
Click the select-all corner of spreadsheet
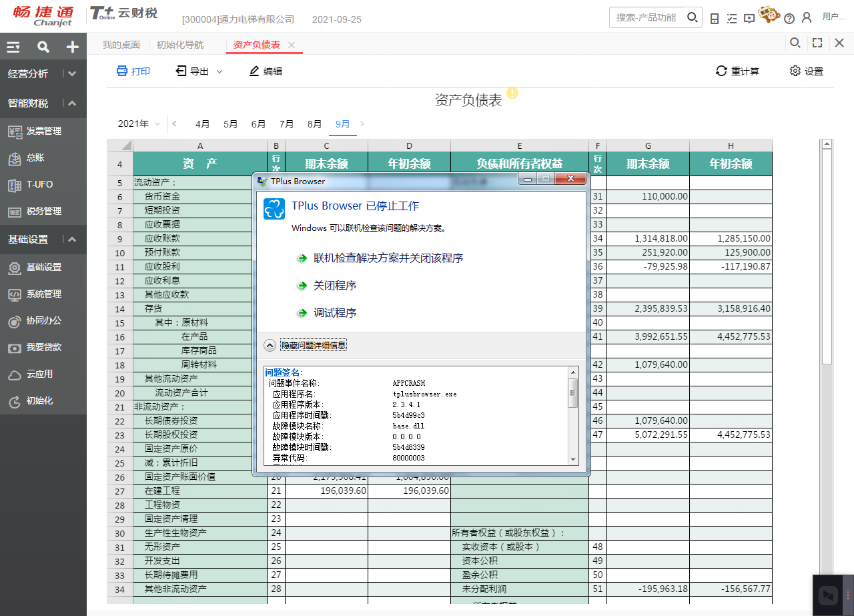click(x=120, y=145)
